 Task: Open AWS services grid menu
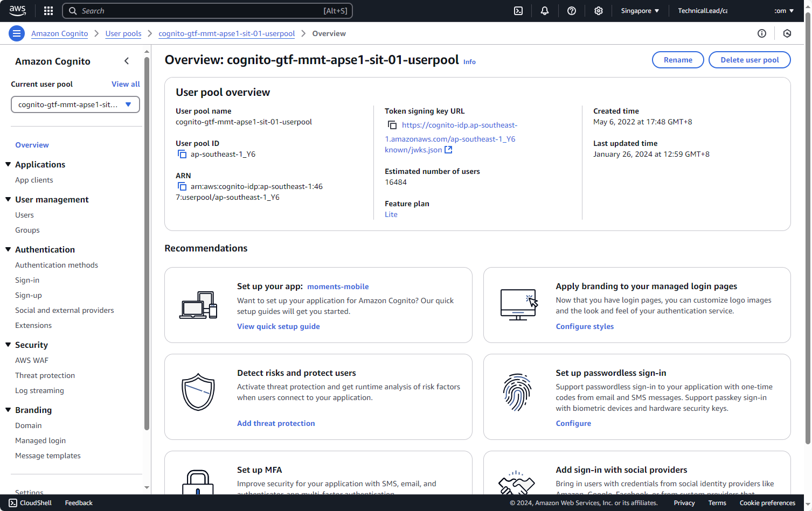48,11
